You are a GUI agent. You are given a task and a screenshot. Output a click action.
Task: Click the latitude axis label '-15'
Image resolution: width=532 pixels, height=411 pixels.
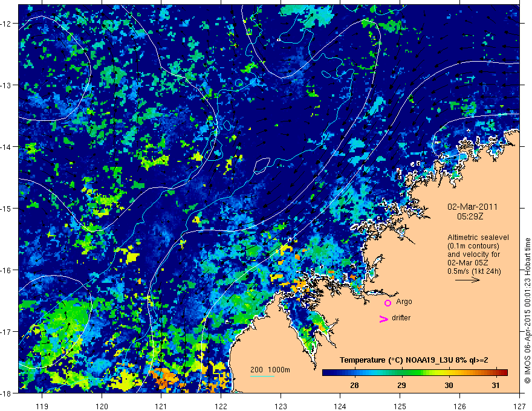[6, 208]
